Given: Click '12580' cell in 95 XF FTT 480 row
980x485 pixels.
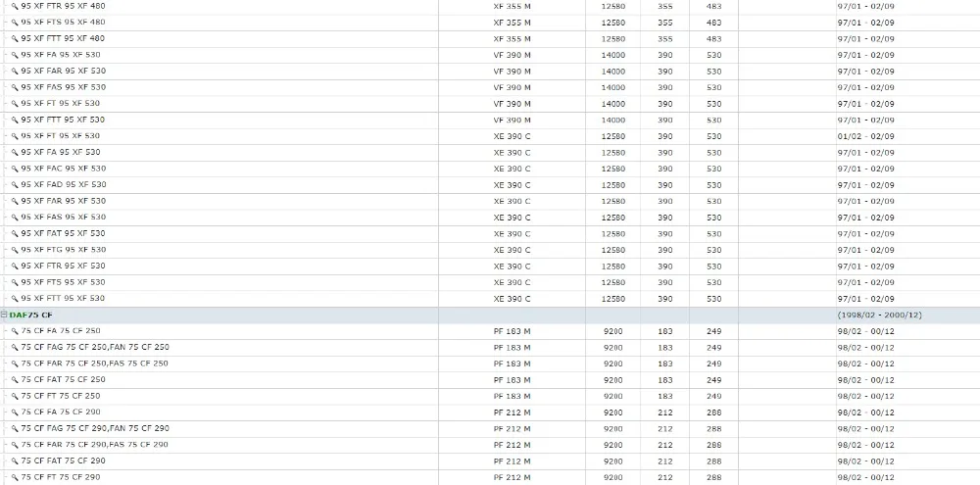Looking at the screenshot, I should point(613,39).
